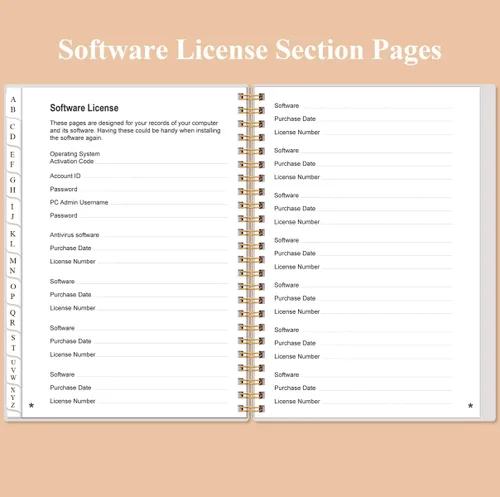Select the E F index tab
The height and width of the screenshot is (497, 500).
[13, 159]
